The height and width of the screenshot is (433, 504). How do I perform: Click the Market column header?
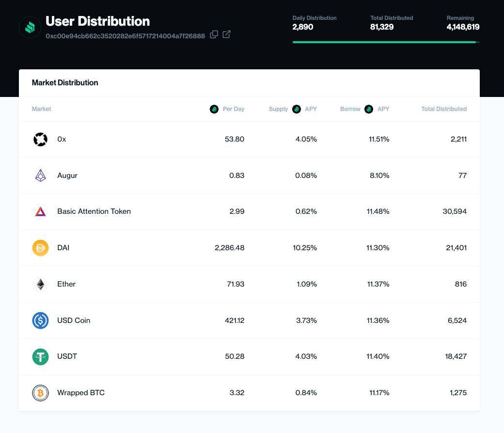click(41, 109)
